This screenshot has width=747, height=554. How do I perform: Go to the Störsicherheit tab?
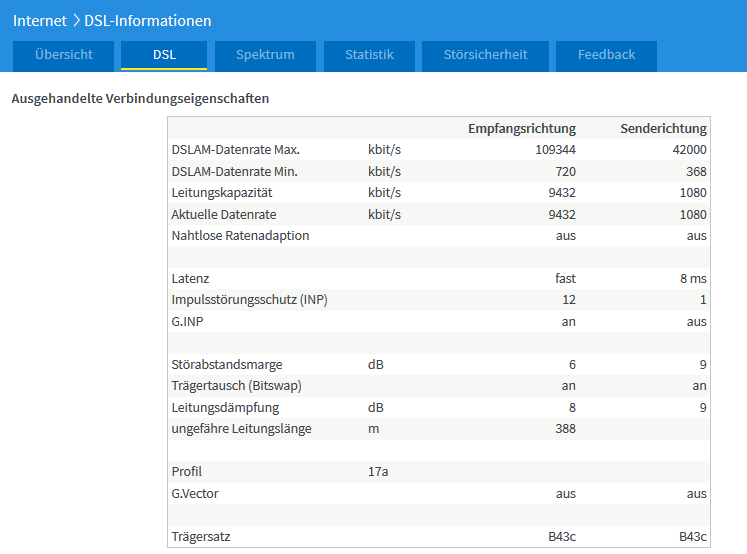click(x=485, y=55)
